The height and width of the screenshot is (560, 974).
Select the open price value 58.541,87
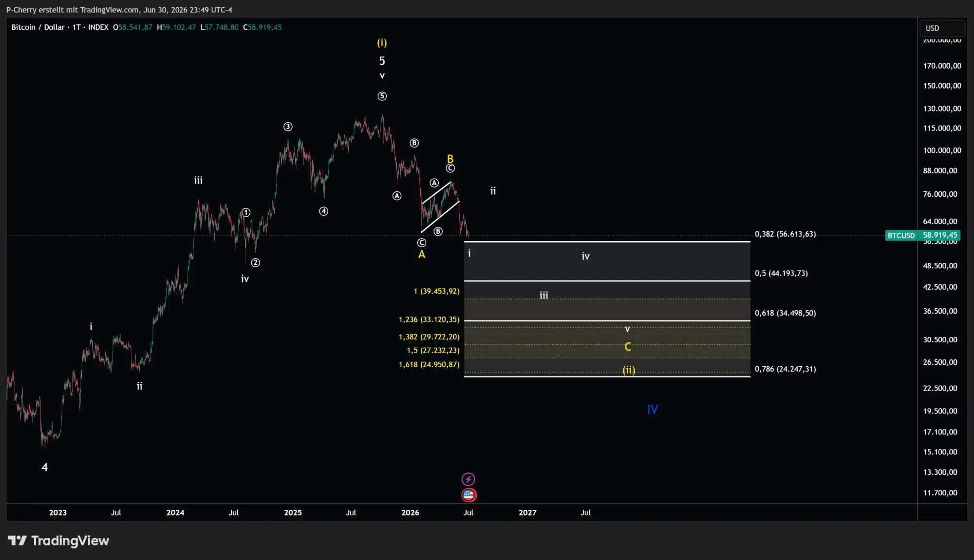(x=135, y=27)
